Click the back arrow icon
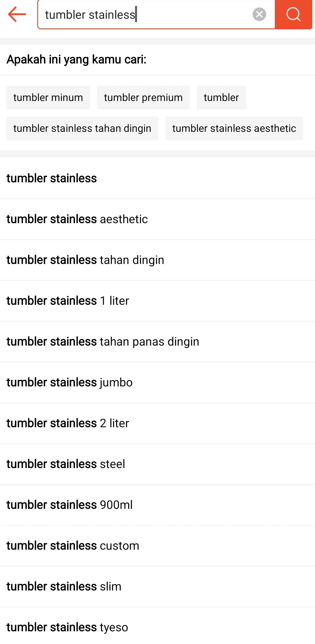This screenshot has width=315, height=644. [17, 14]
